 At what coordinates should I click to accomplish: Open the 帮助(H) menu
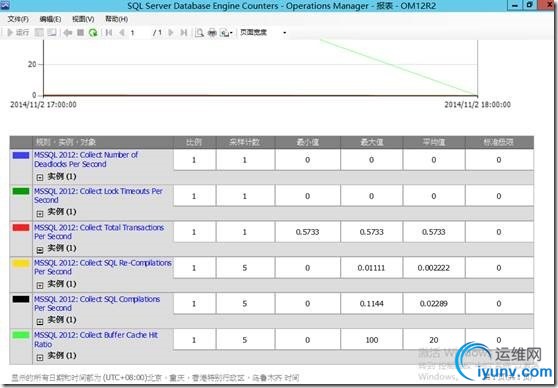pyautogui.click(x=116, y=19)
